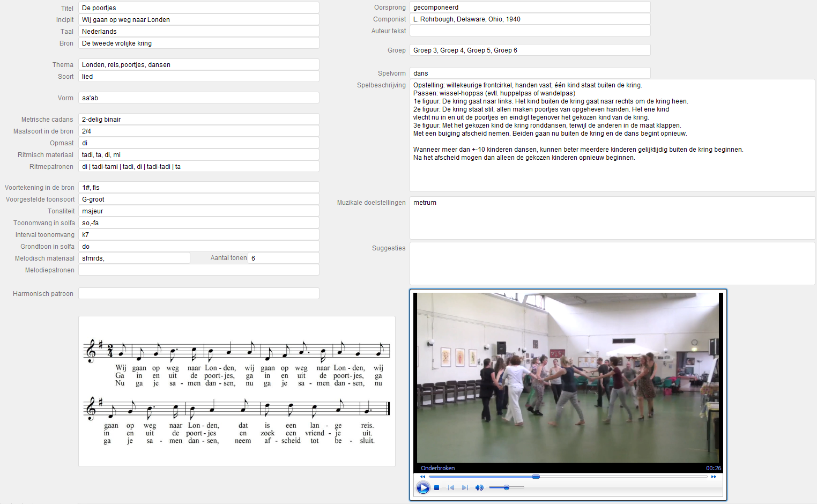The width and height of the screenshot is (817, 504).
Task: Click the Previous track icon
Action: [x=451, y=487]
